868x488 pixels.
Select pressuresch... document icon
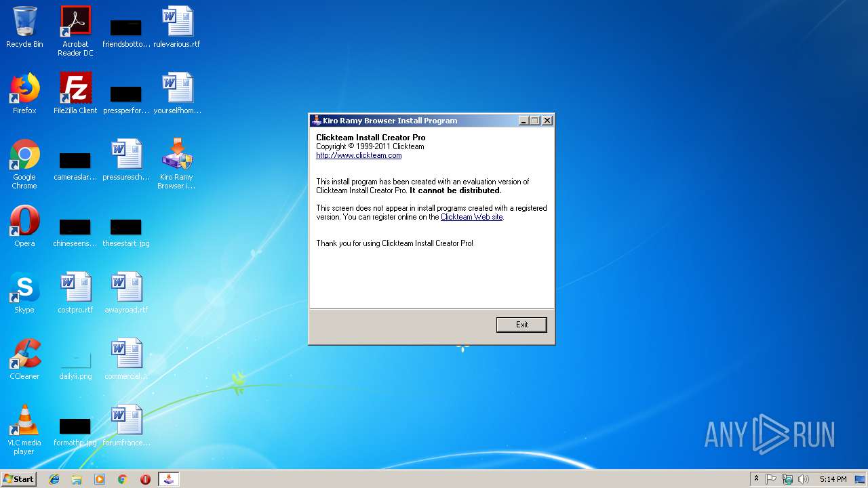[126, 160]
